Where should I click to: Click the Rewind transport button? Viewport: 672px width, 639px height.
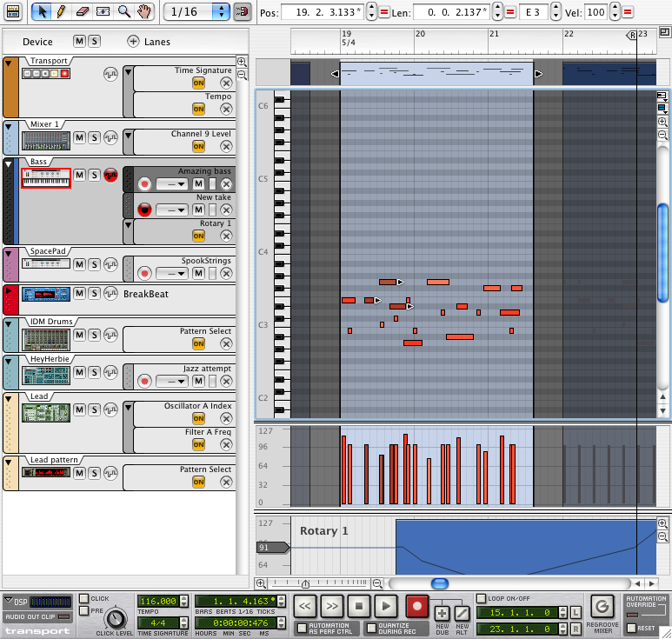(305, 606)
